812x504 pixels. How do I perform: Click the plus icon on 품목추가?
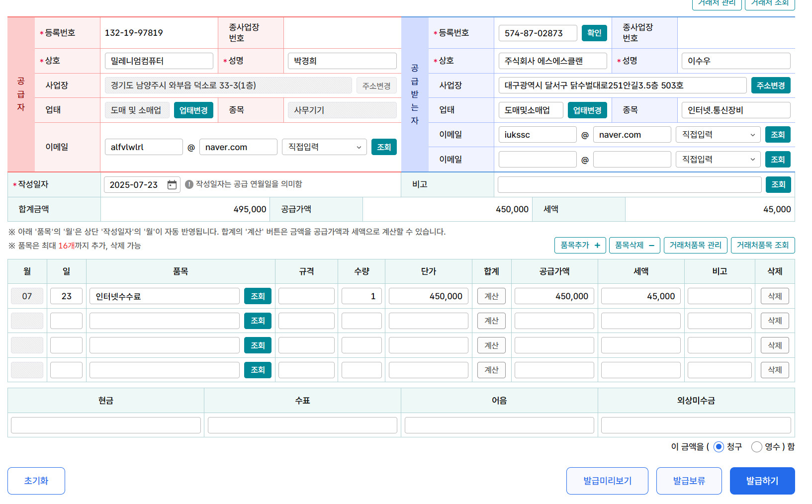[597, 246]
